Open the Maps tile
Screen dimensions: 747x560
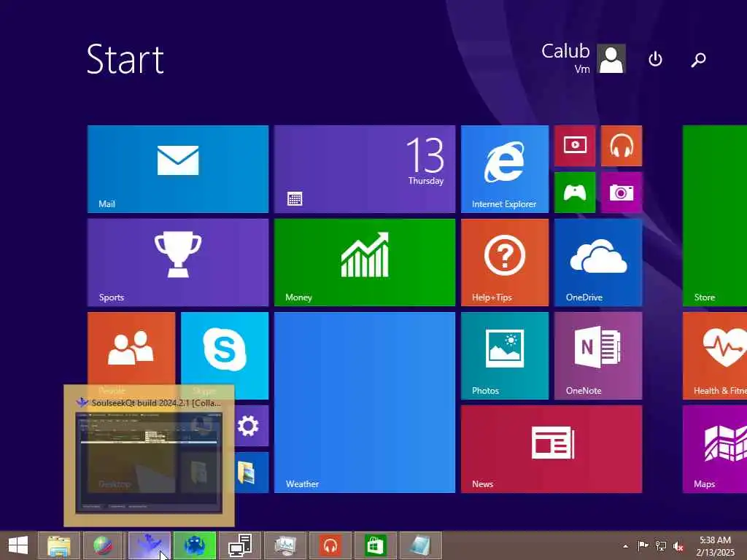click(715, 449)
